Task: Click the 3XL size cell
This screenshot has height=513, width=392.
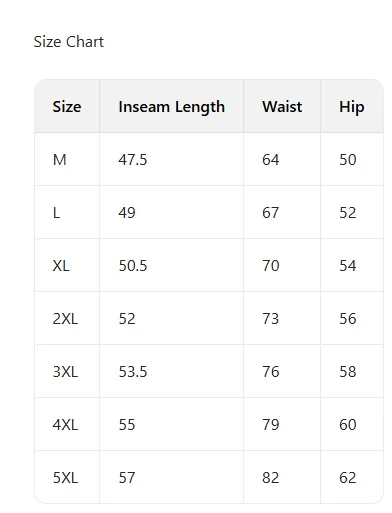Action: click(x=65, y=372)
